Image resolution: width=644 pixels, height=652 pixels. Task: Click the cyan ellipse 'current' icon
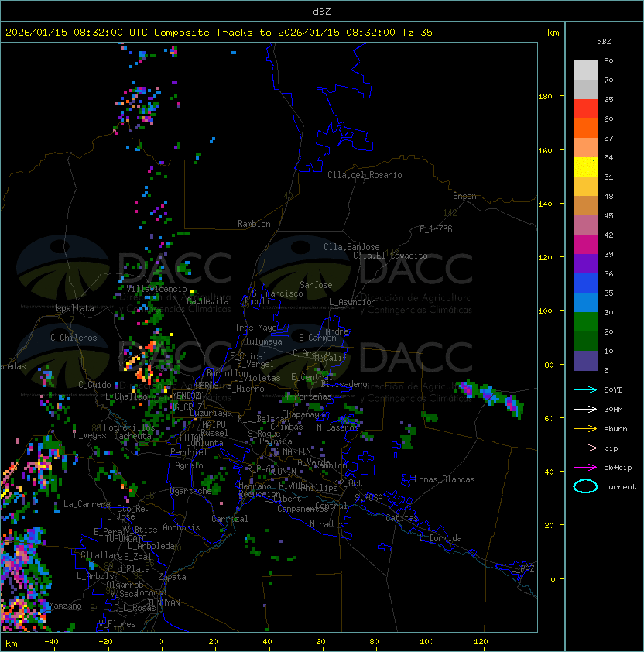(586, 486)
